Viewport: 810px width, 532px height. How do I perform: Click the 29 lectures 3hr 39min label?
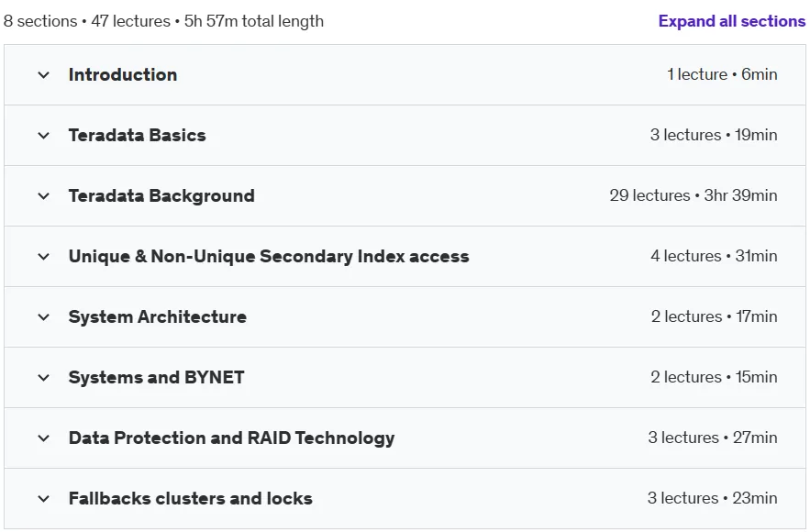tap(693, 195)
